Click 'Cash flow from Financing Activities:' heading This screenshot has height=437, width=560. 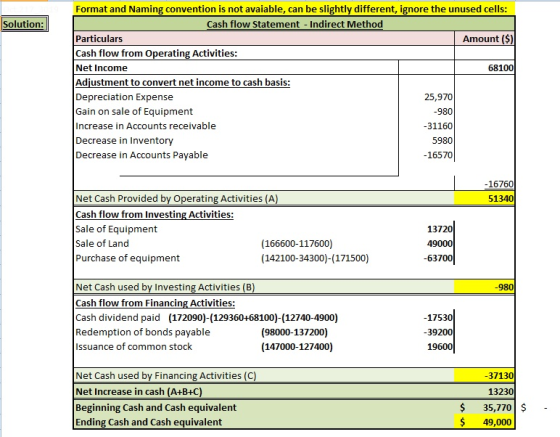155,303
